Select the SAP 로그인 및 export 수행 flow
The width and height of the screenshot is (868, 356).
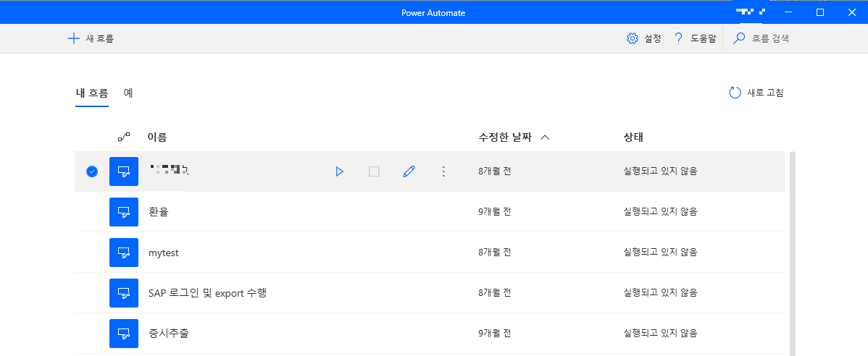pos(208,293)
